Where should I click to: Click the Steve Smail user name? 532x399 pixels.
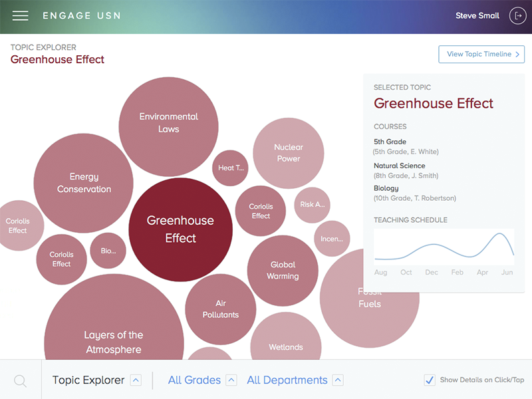(477, 15)
